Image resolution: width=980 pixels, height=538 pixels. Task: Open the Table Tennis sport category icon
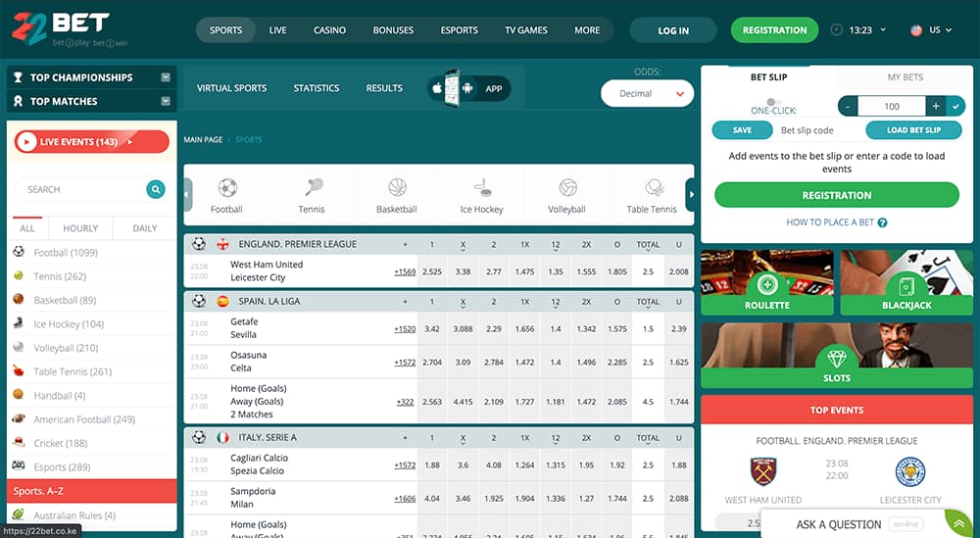click(653, 187)
